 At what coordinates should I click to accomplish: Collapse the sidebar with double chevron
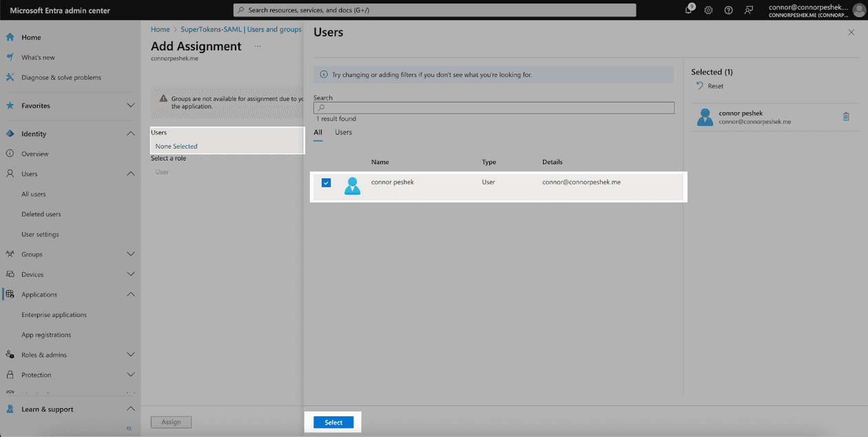[x=129, y=429]
